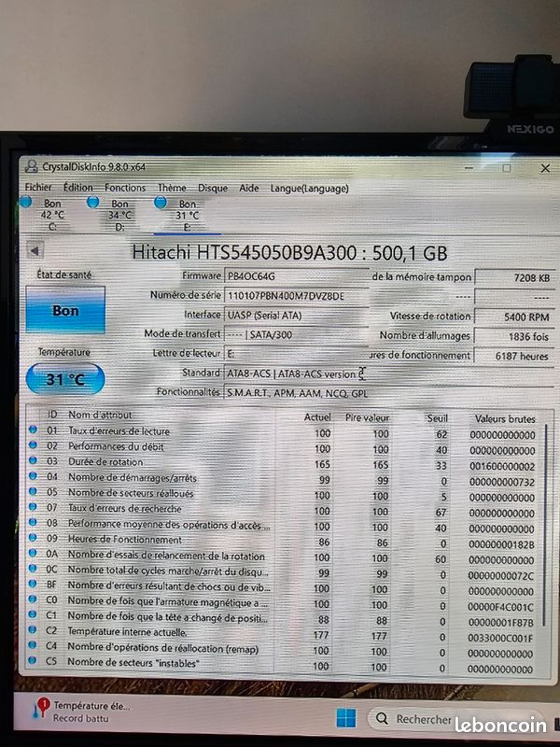The height and width of the screenshot is (747, 560).
Task: Open the Windows Start menu
Action: 346,717
